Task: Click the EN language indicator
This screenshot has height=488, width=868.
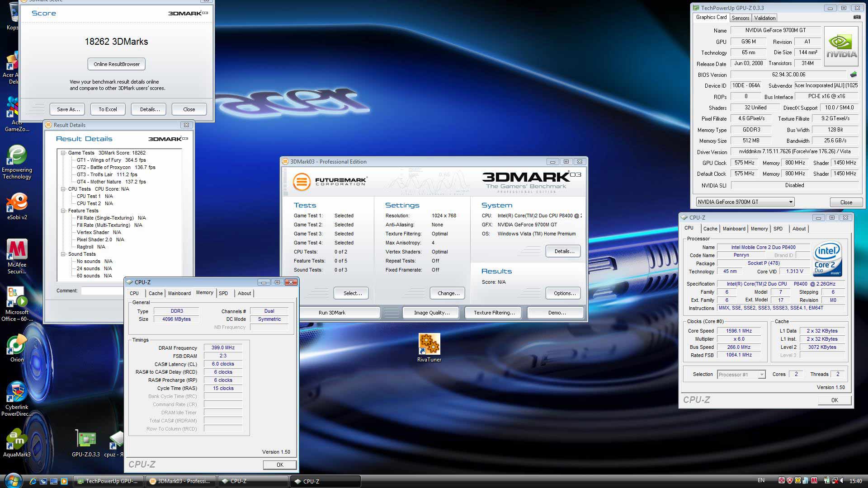Action: point(761,481)
